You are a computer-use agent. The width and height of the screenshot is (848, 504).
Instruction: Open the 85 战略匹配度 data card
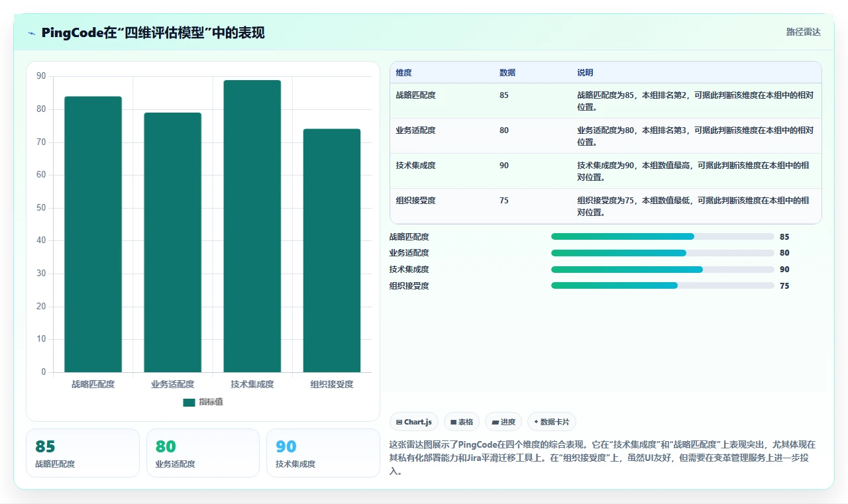83,453
